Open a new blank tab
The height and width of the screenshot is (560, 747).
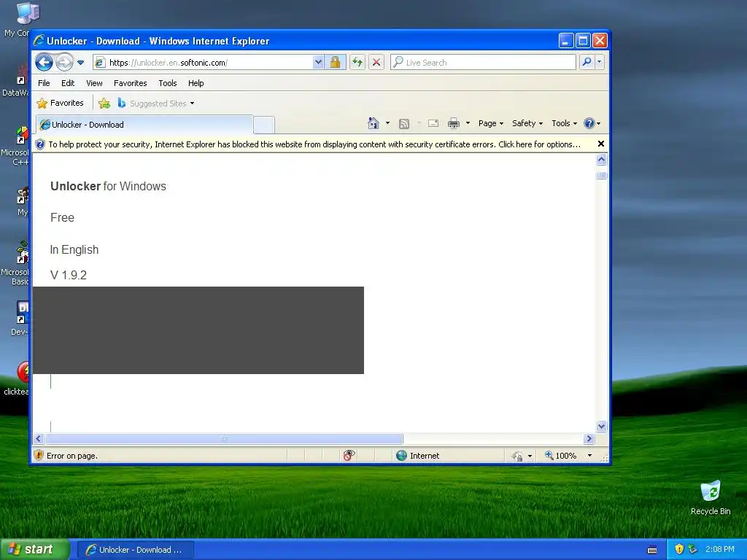coord(264,125)
